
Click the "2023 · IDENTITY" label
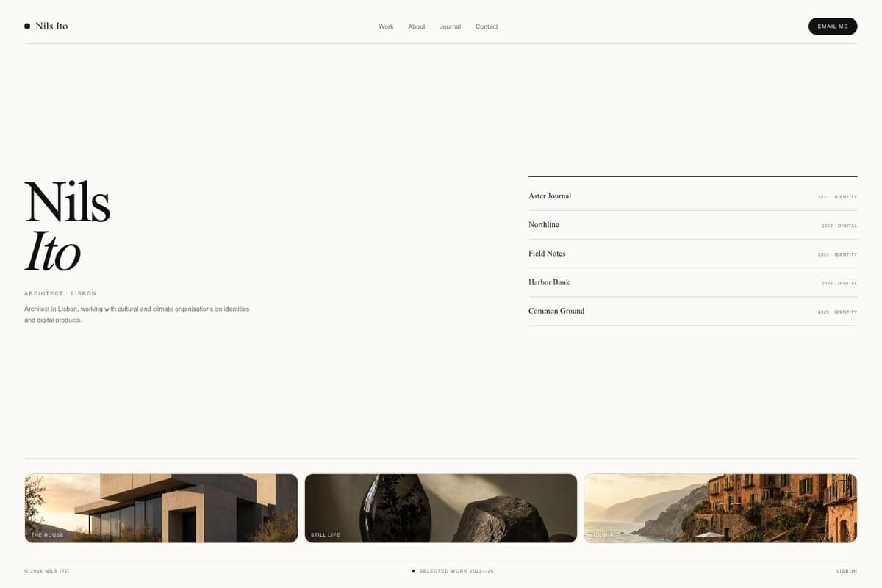click(837, 254)
